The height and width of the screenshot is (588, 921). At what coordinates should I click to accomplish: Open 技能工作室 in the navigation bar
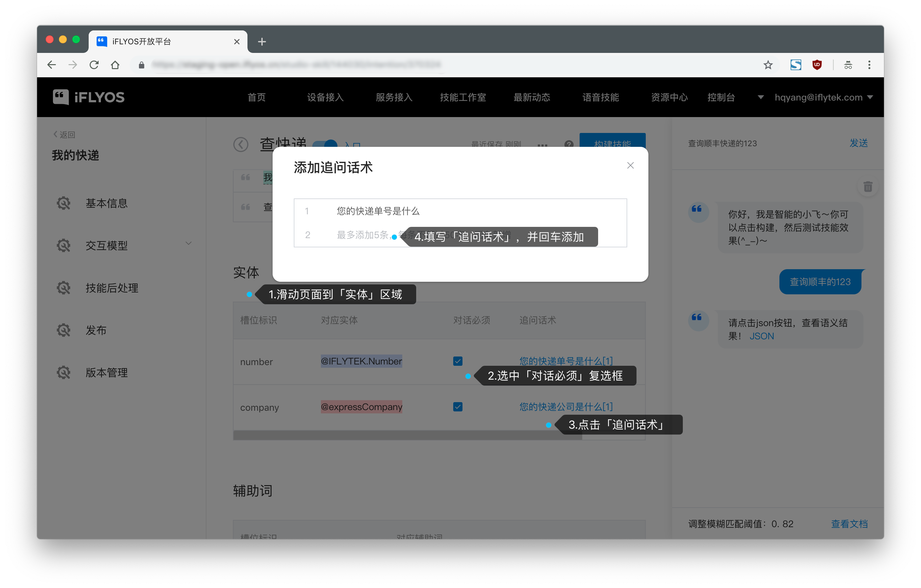point(463,97)
